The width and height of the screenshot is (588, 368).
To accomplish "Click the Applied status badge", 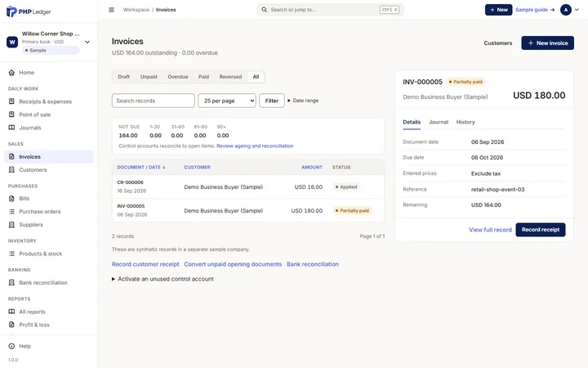I will pyautogui.click(x=346, y=186).
